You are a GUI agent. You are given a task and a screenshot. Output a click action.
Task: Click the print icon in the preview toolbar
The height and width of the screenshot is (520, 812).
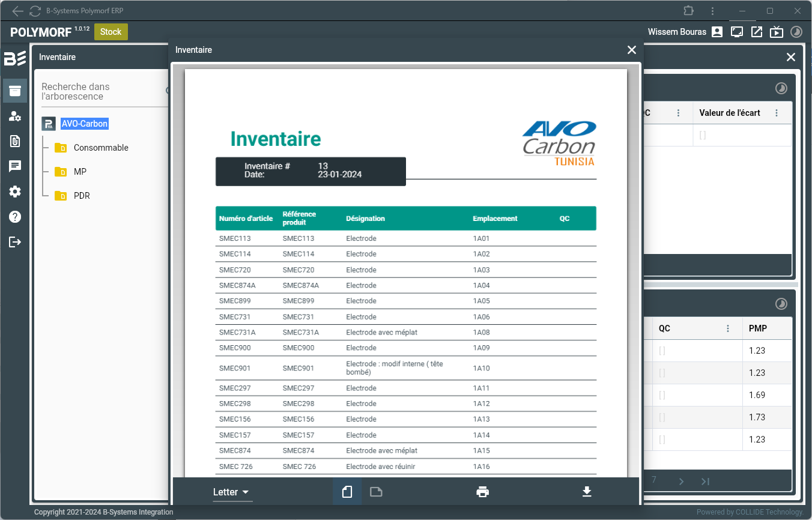pyautogui.click(x=482, y=492)
